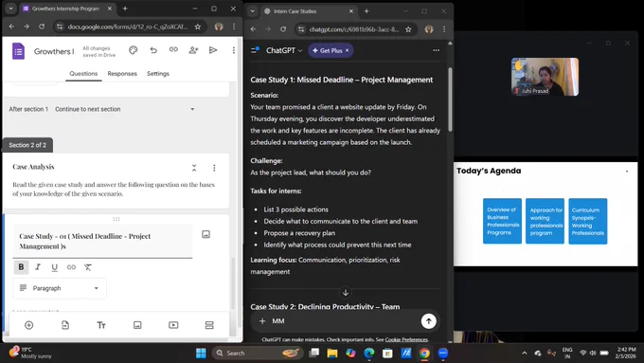Image resolution: width=644 pixels, height=363 pixels.
Task: Open ChatGPT conversation options menu
Action: [x=437, y=50]
